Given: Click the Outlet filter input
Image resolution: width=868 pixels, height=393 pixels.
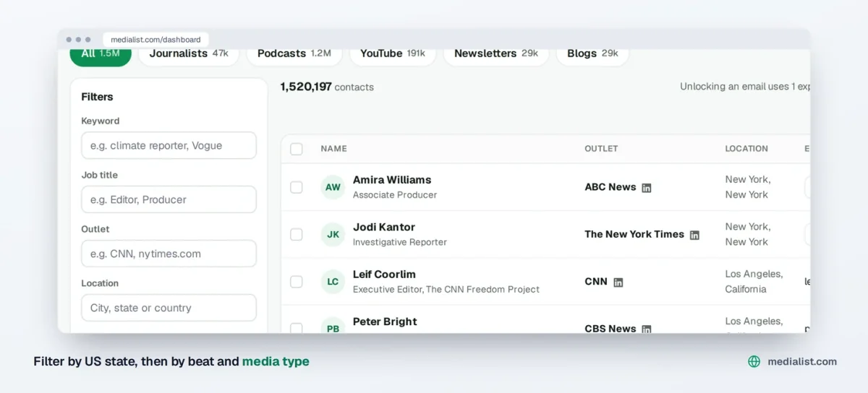Looking at the screenshot, I should (169, 254).
